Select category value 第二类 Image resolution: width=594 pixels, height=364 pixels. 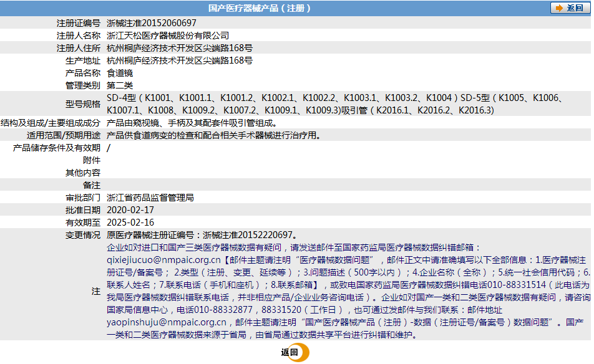click(x=120, y=85)
